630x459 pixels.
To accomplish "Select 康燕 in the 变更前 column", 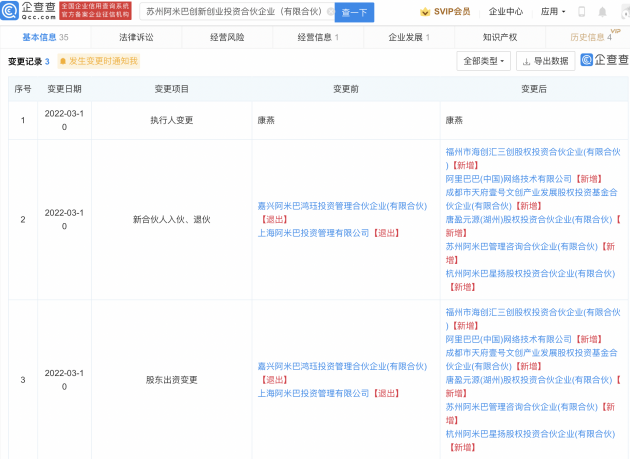I will [266, 120].
